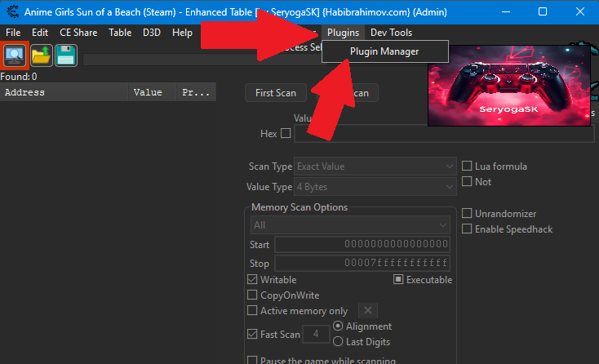
Task: Expand the Scan Type dropdown
Action: coord(375,166)
